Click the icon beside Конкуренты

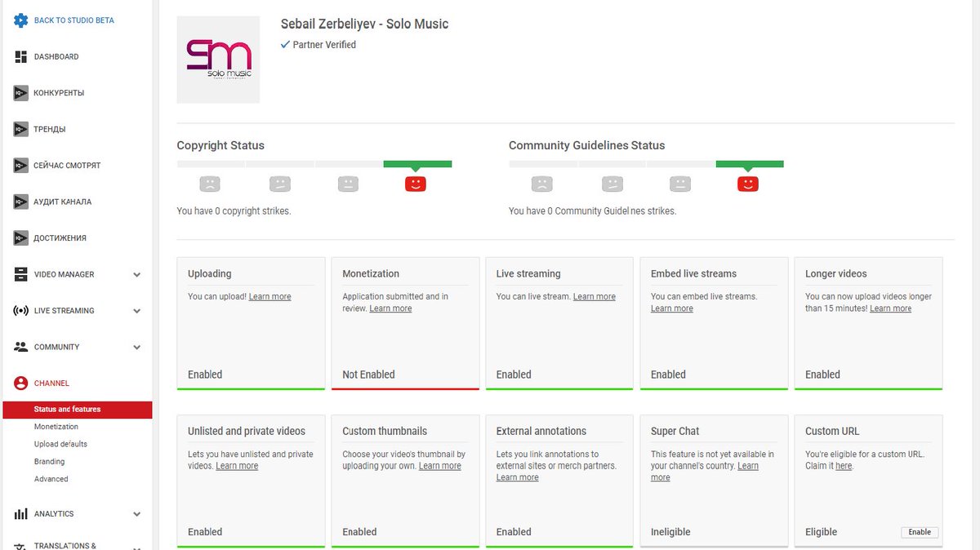pos(20,93)
